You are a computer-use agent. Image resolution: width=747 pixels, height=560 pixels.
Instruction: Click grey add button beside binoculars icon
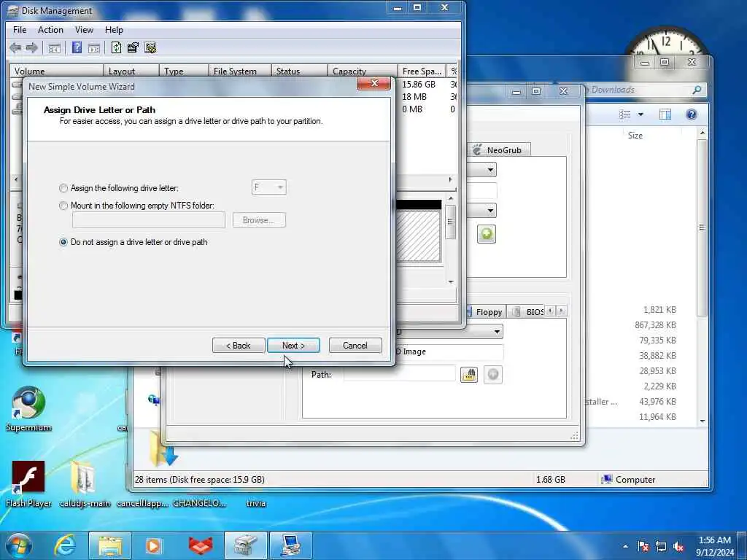pyautogui.click(x=493, y=374)
